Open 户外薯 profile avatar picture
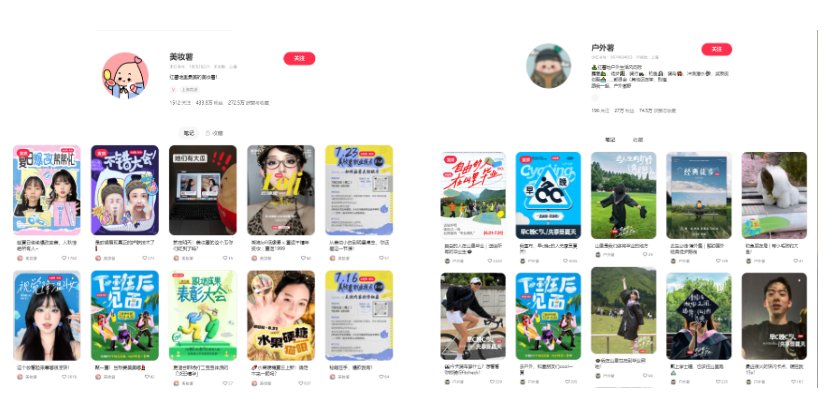Screen dimensions: 826x405 (548, 66)
